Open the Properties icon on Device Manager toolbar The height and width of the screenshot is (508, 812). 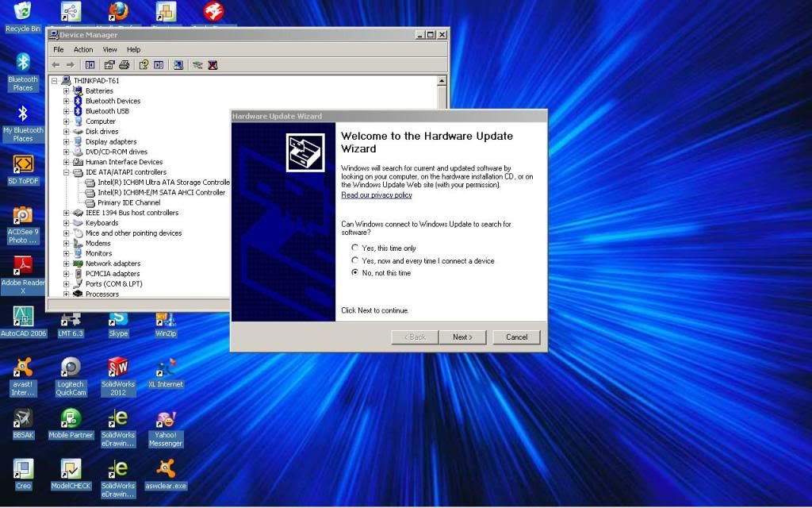(109, 64)
